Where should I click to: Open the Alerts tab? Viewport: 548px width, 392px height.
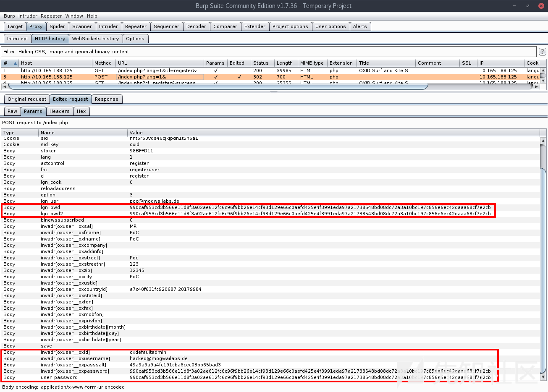pos(360,26)
